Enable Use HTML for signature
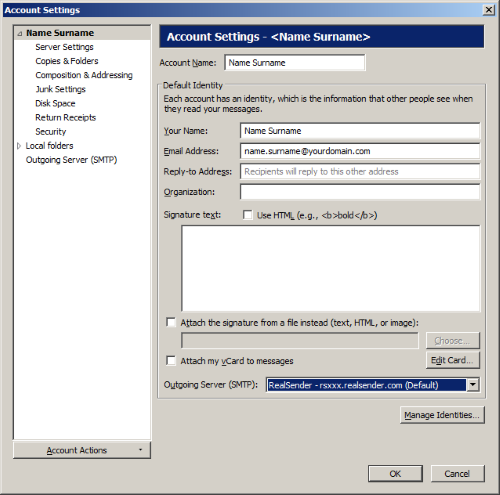 [x=248, y=215]
